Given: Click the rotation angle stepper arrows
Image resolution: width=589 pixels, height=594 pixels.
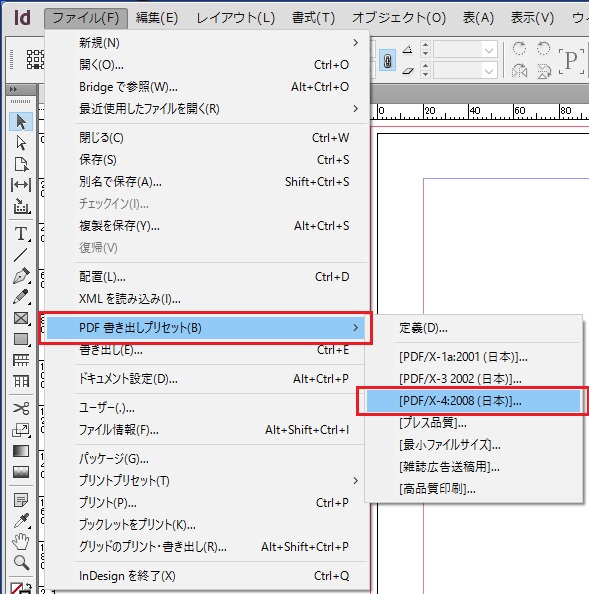Looking at the screenshot, I should tap(425, 49).
